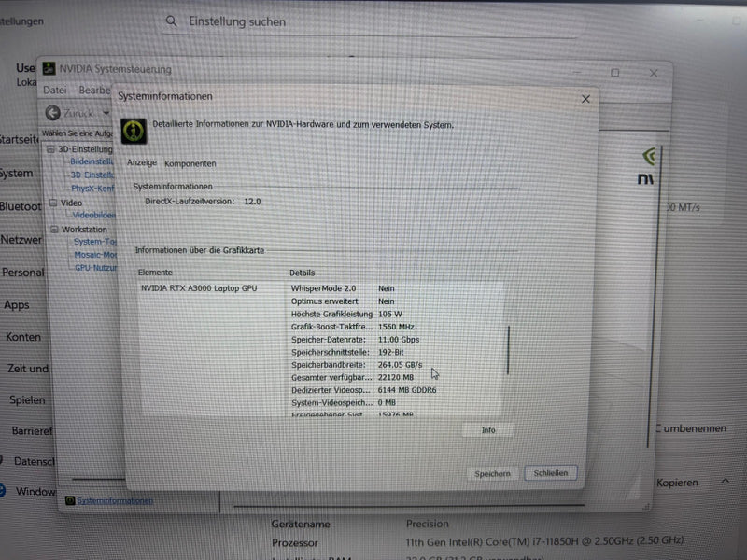Click the system information icon in dialog
The height and width of the screenshot is (560, 747).
click(x=134, y=130)
